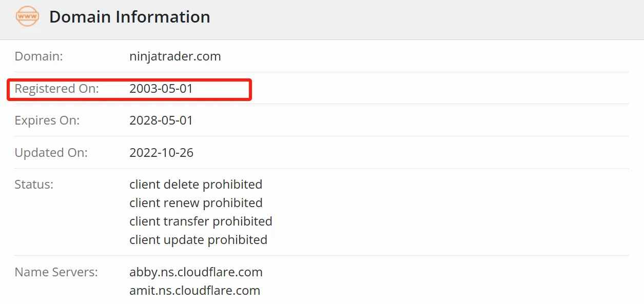
Task: Click the client delete prohibited status
Action: tap(196, 185)
